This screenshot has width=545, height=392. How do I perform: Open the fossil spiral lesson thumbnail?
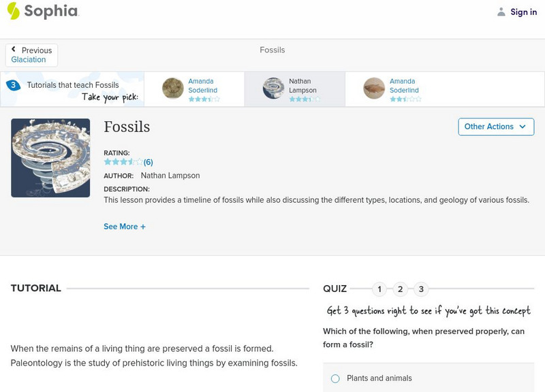click(x=48, y=157)
